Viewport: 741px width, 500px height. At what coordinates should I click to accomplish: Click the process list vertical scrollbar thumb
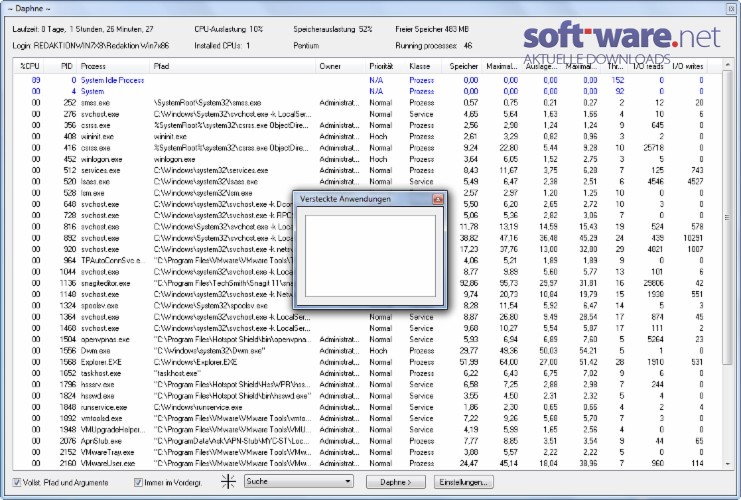pos(727,217)
